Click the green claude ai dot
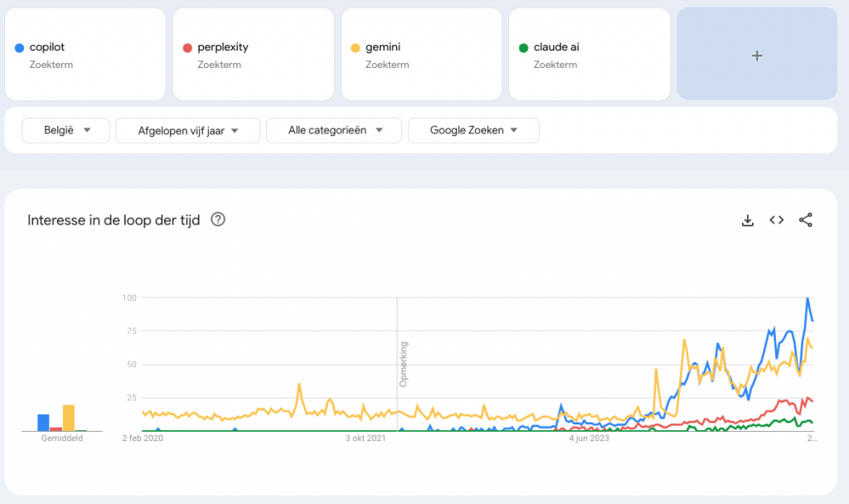Viewport: 849px width, 504px height. tap(523, 48)
